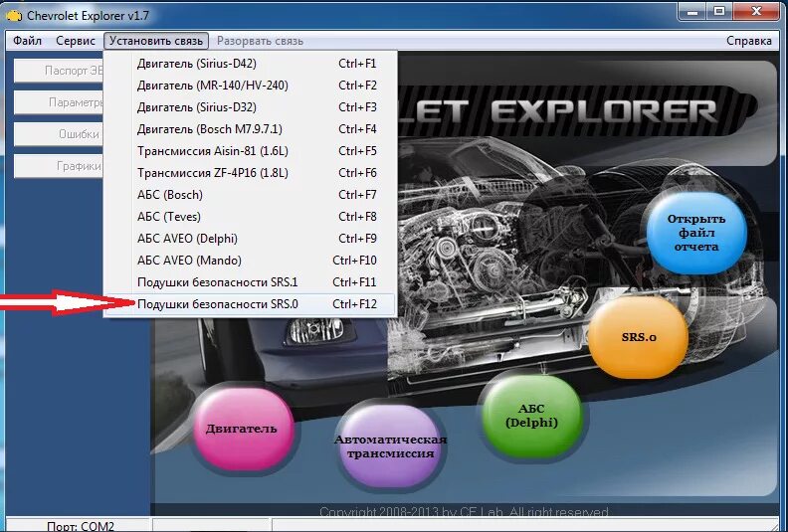This screenshot has width=788, height=532.
Task: Choose АБС (Teves) from the list
Action: point(251,217)
